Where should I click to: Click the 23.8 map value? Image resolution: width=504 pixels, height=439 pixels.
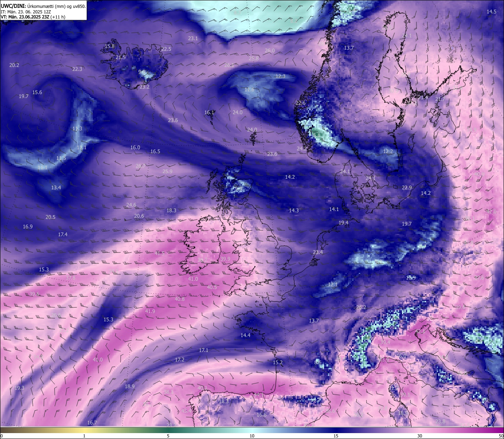(440, 422)
